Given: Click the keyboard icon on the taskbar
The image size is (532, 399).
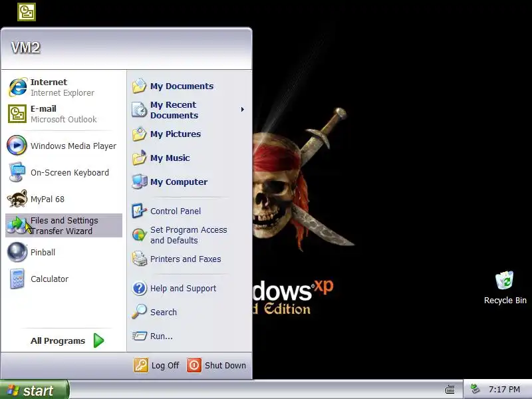Looking at the screenshot, I should (450, 390).
